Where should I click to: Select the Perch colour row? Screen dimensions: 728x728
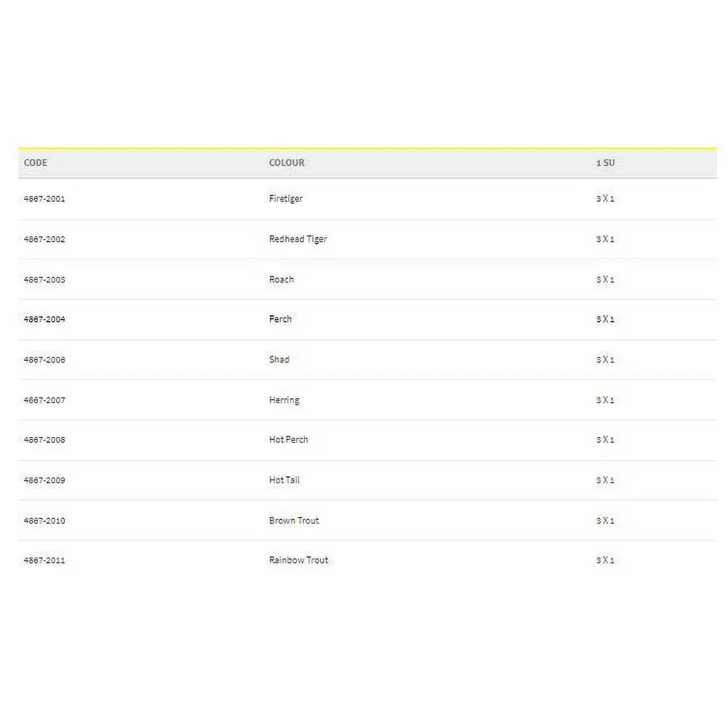point(280,320)
